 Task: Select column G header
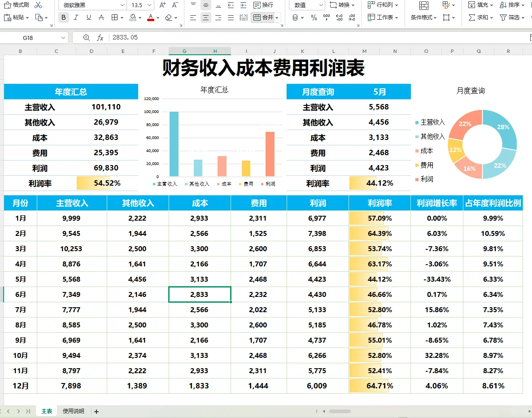(x=184, y=51)
